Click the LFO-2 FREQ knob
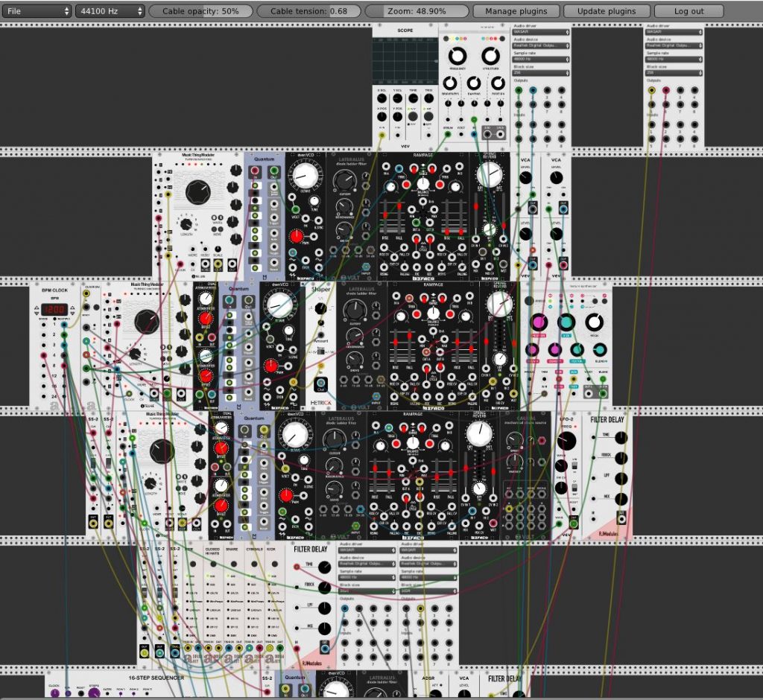 coord(566,441)
